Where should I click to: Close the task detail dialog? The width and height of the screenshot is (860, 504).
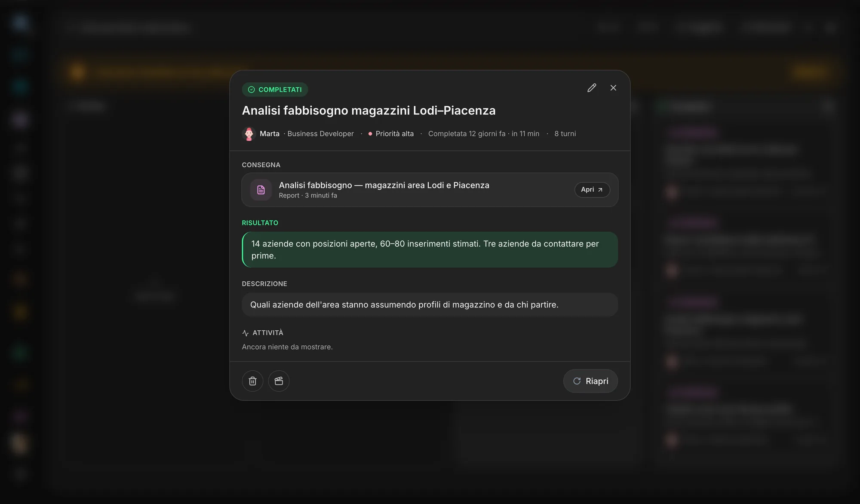[613, 88]
